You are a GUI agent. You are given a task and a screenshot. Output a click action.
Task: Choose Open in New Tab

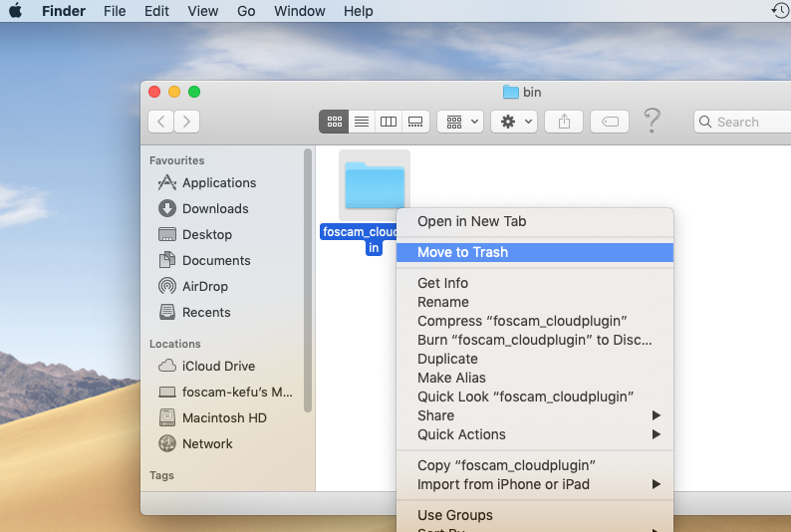click(535, 221)
